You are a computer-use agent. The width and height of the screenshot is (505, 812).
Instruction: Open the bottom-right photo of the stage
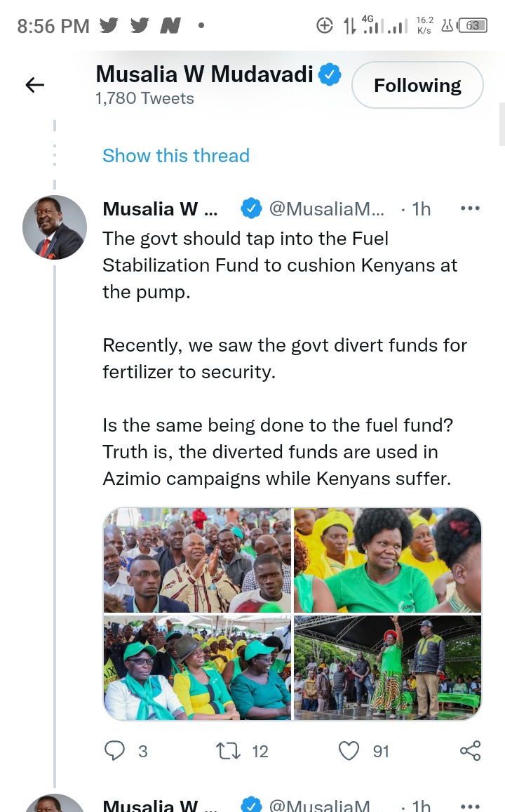387,668
